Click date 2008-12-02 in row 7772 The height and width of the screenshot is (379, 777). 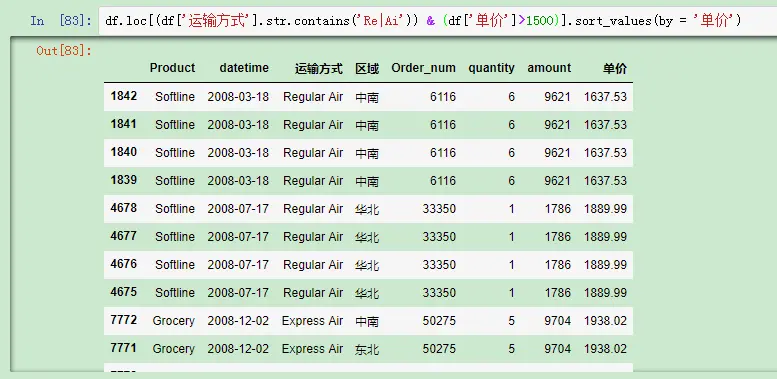click(238, 321)
